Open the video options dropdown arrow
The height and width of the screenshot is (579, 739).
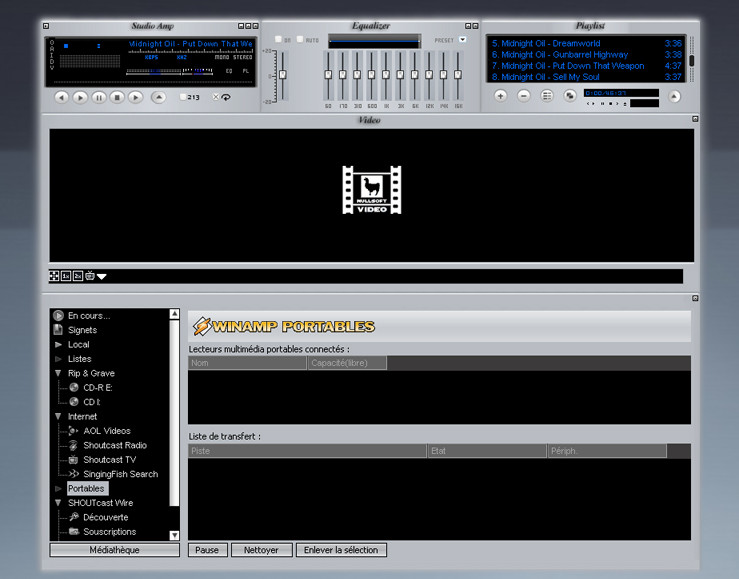[101, 277]
